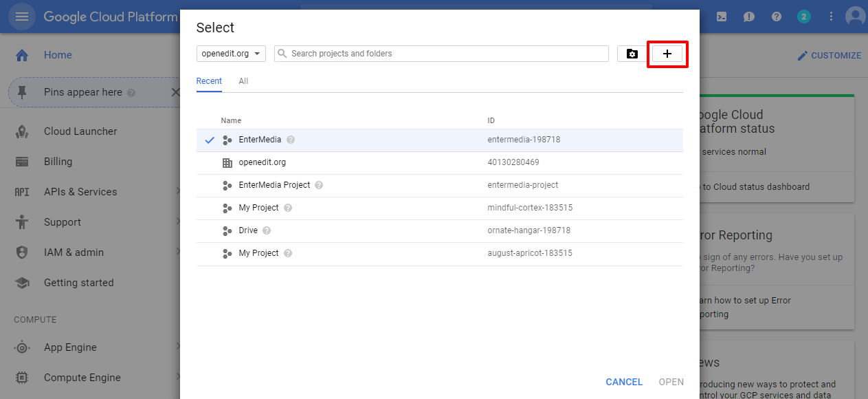Click the Billing card icon

[x=22, y=162]
